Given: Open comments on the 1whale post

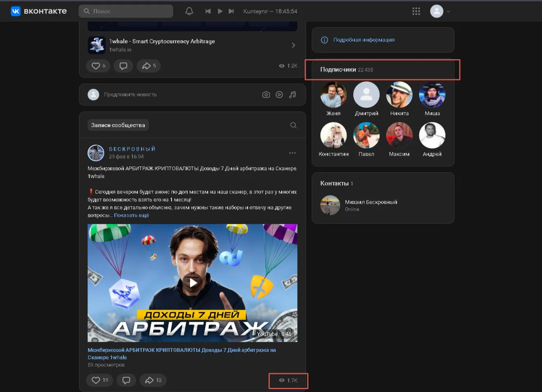Looking at the screenshot, I should 123,66.
